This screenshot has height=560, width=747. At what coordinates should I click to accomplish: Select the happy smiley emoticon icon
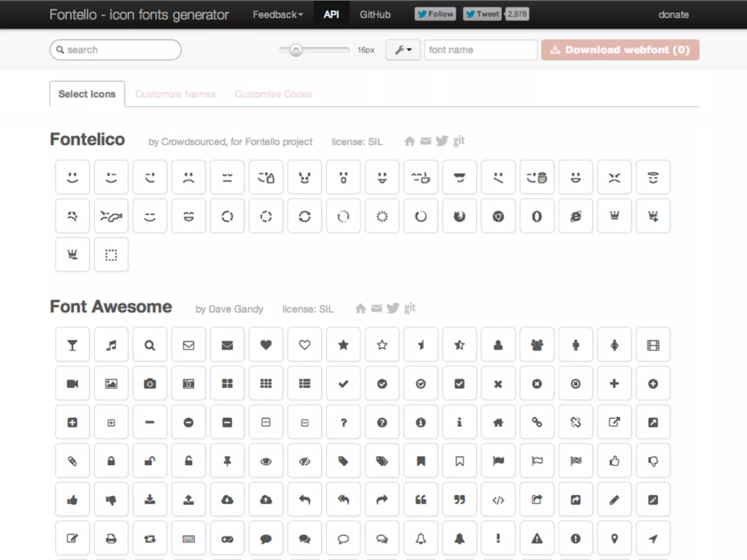72,178
